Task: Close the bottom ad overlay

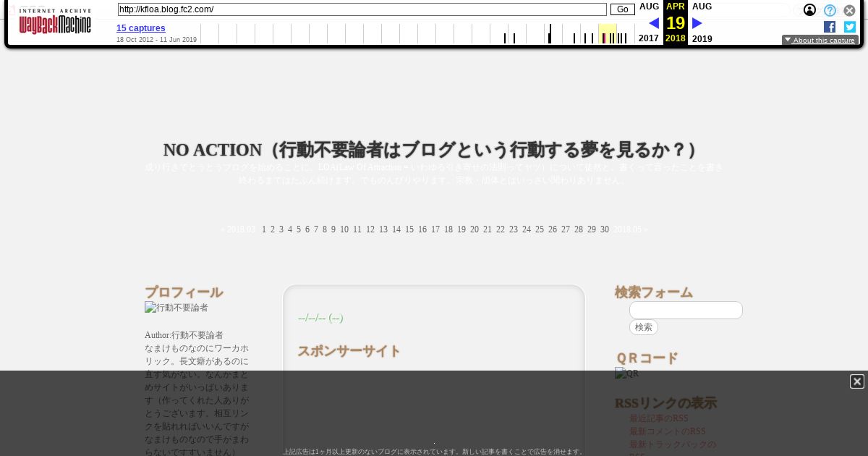Action: (x=857, y=381)
